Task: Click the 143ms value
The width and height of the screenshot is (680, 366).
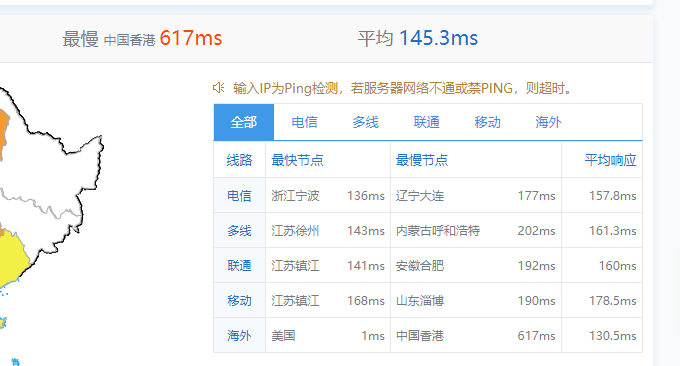Action: coord(366,231)
